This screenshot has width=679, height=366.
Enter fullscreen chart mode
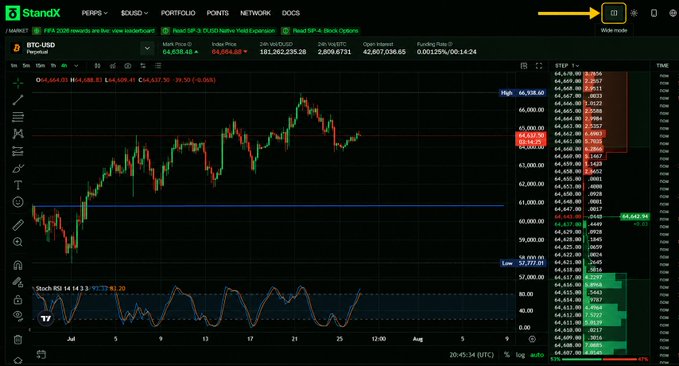coord(539,66)
